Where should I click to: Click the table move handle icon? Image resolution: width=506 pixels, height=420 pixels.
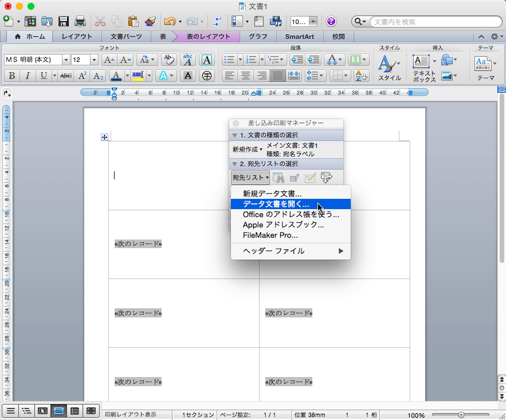click(x=104, y=138)
